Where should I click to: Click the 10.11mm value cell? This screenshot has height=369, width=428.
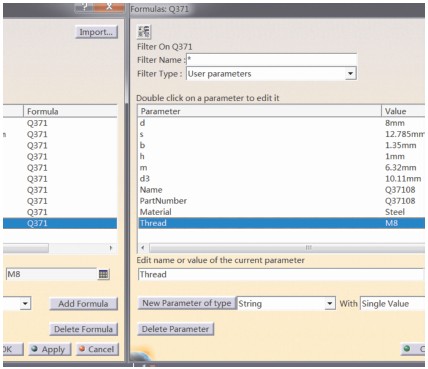[403, 179]
